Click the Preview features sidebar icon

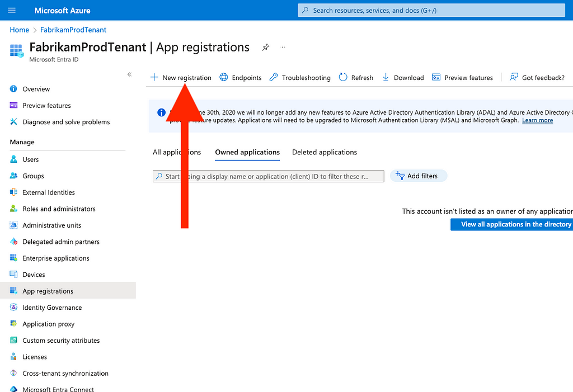(x=13, y=105)
